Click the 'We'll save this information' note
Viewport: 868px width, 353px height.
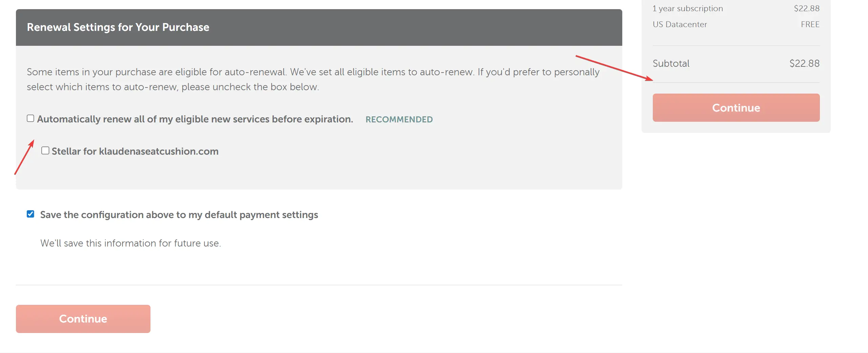click(x=130, y=243)
